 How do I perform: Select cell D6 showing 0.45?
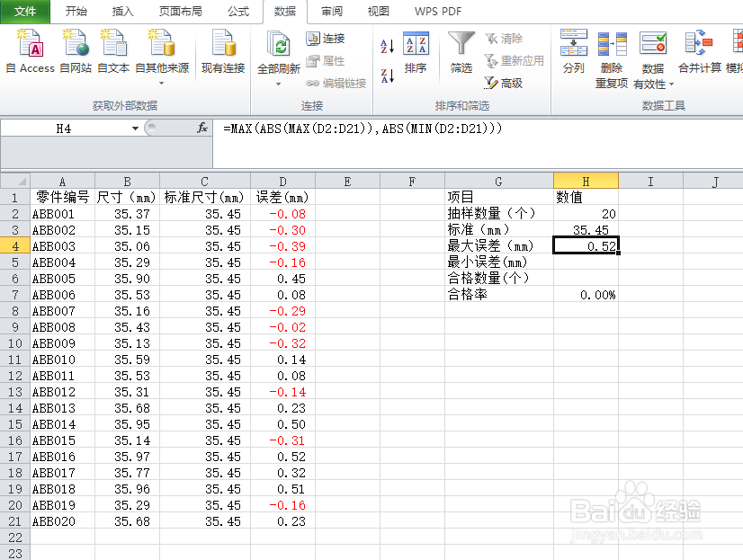[282, 279]
